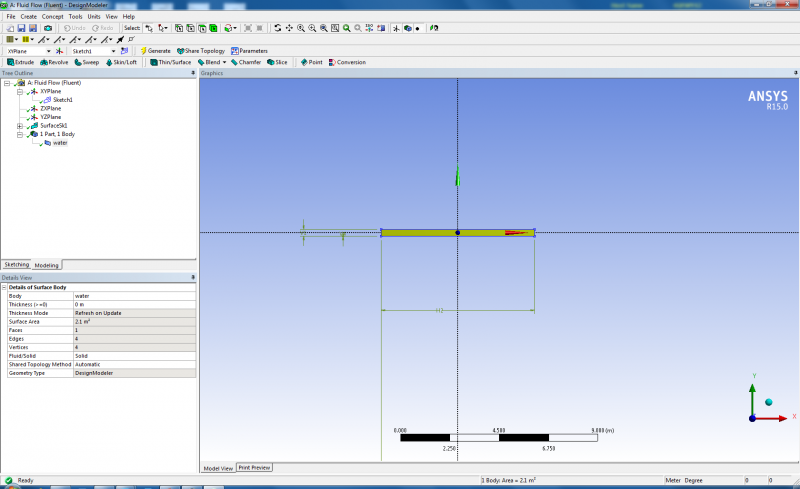The height and width of the screenshot is (489, 800).
Task: Switch to the Sketching tab
Action: tap(17, 265)
